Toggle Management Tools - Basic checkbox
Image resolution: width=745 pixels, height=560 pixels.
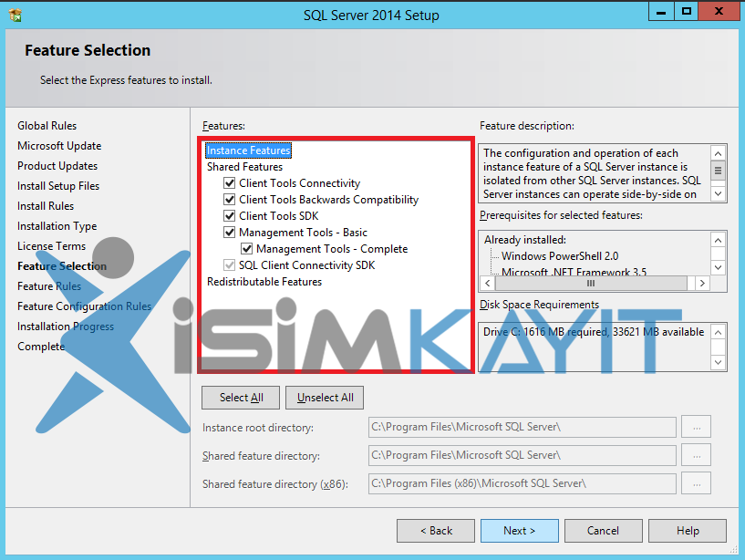[x=230, y=232]
